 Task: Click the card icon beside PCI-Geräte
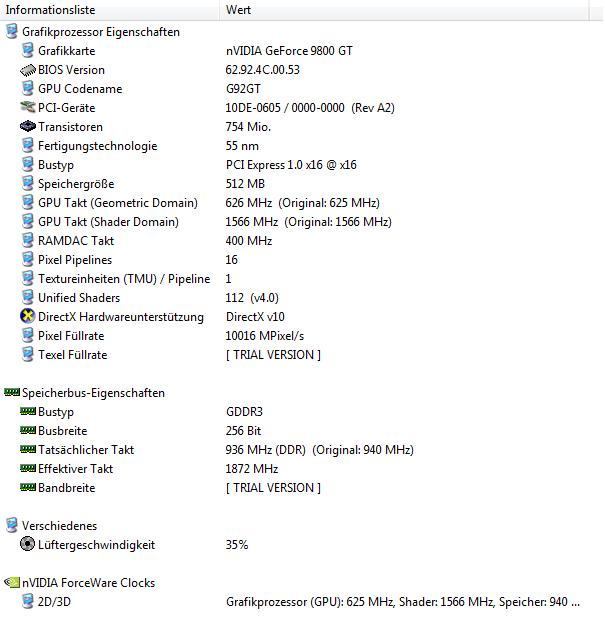[x=28, y=107]
